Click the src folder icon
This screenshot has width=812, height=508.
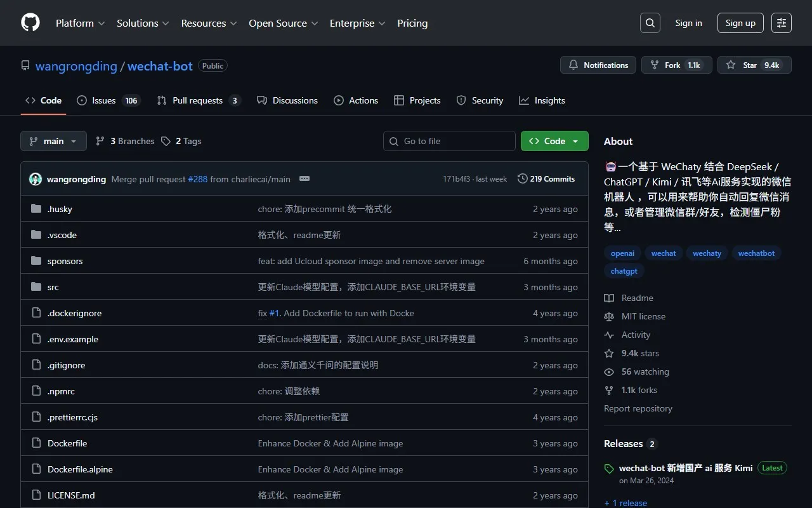point(36,286)
